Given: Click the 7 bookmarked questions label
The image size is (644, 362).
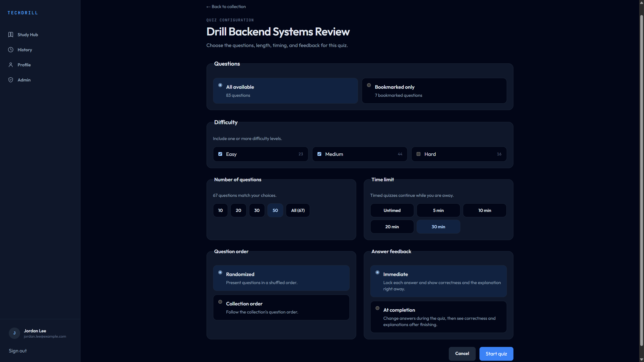Looking at the screenshot, I should coord(398,95).
